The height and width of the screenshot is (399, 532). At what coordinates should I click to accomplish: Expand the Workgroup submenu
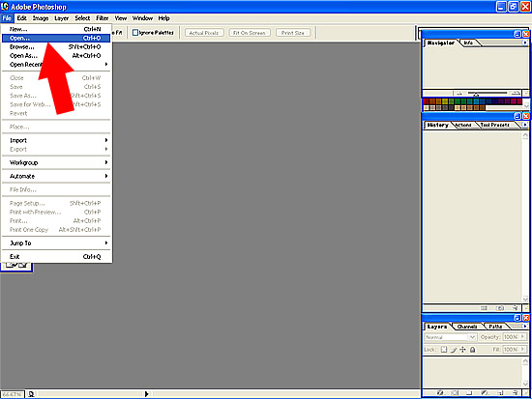pos(56,162)
